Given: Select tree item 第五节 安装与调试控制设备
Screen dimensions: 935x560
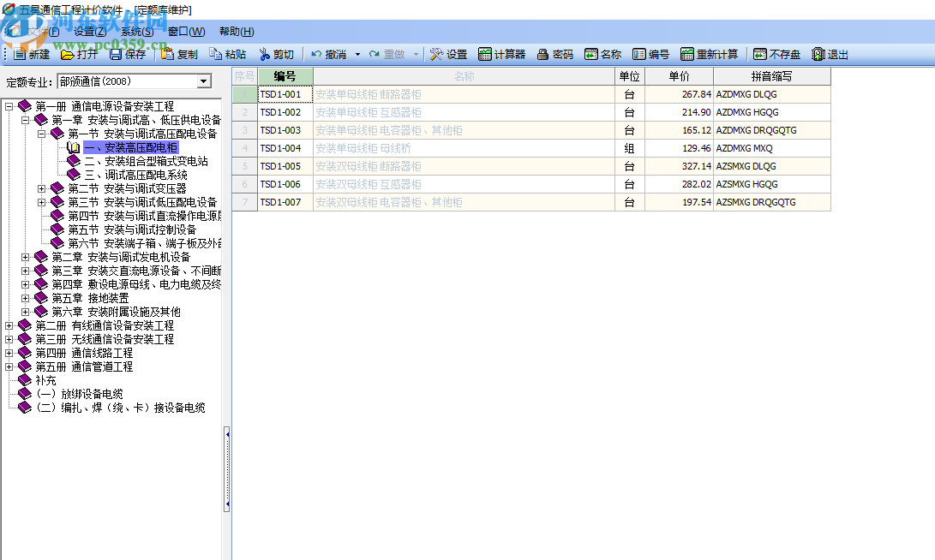Looking at the screenshot, I should click(132, 229).
